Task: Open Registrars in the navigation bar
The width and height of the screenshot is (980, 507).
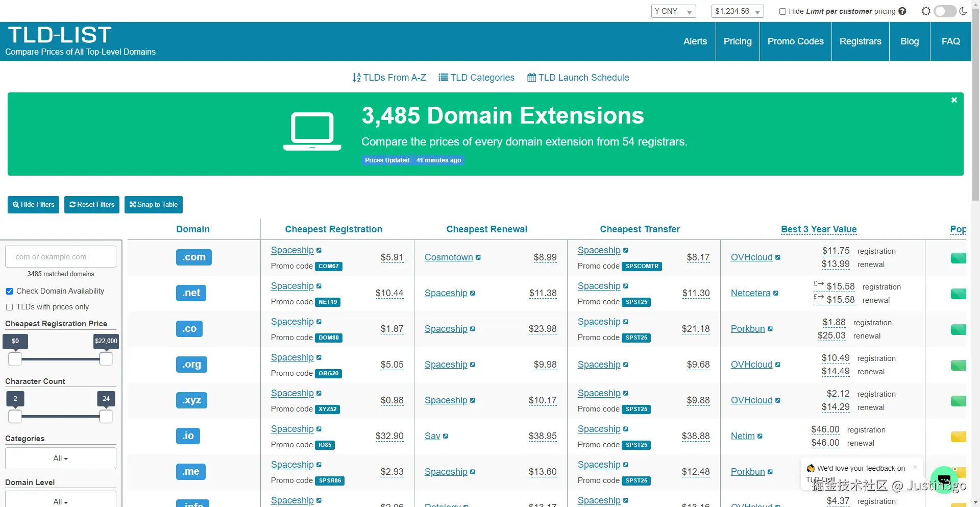Action: [x=861, y=41]
